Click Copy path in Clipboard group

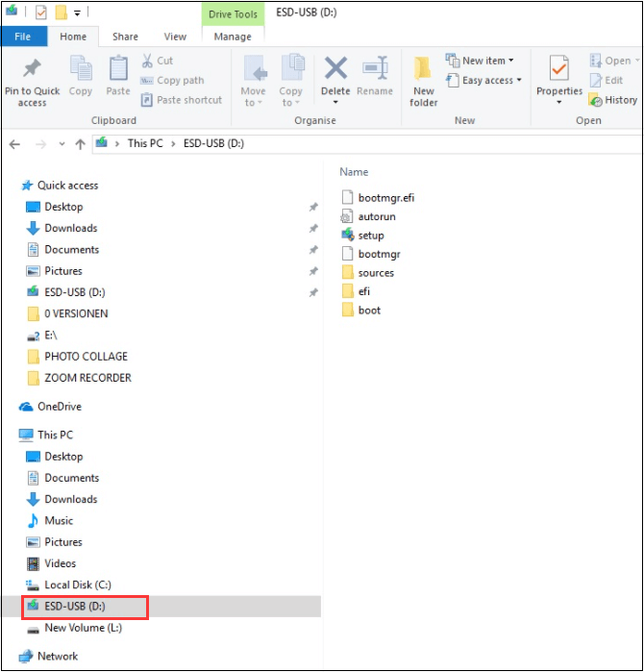[172, 80]
